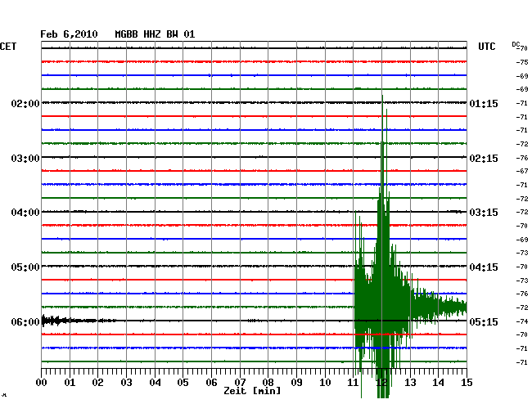This screenshot has width=532, height=404.
Task: Click the "03:00" CET time label
Action: pyautogui.click(x=25, y=159)
